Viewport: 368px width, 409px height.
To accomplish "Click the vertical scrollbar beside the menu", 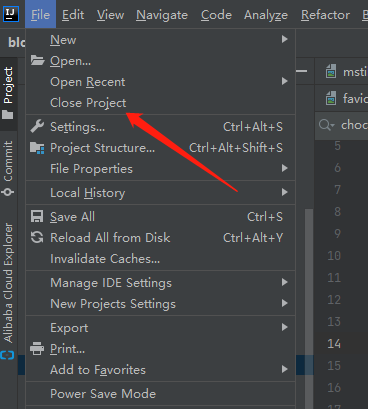I will [x=309, y=291].
